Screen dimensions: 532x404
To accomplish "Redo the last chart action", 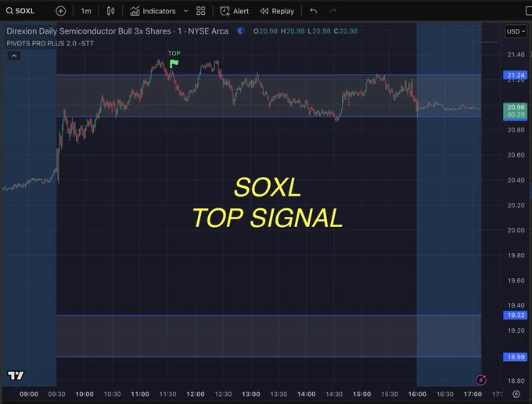I will point(332,11).
